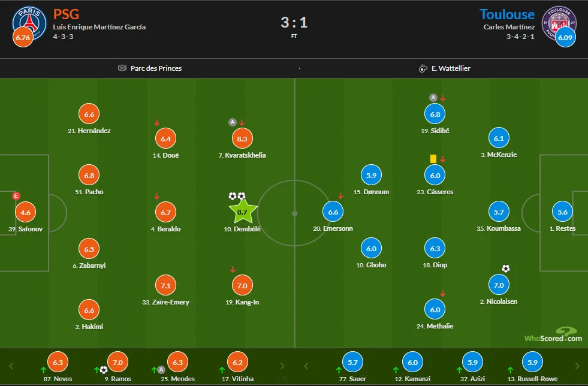This screenshot has height=386, width=588.
Task: Open the WhoScored.com logo
Action: [x=552, y=336]
